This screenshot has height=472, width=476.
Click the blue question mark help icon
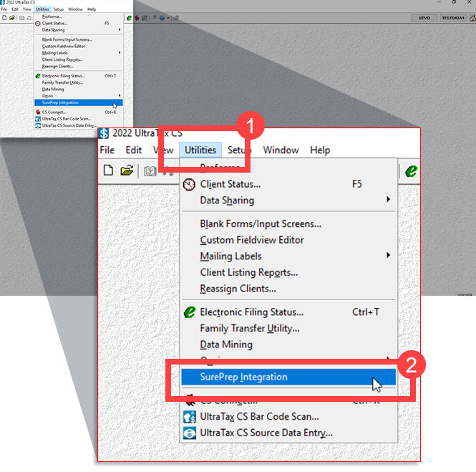[x=162, y=18]
